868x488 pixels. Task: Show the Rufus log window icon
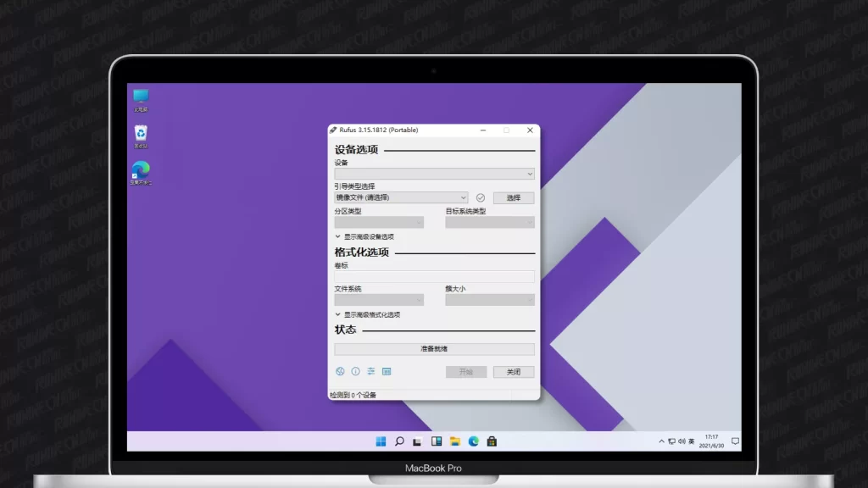(387, 372)
